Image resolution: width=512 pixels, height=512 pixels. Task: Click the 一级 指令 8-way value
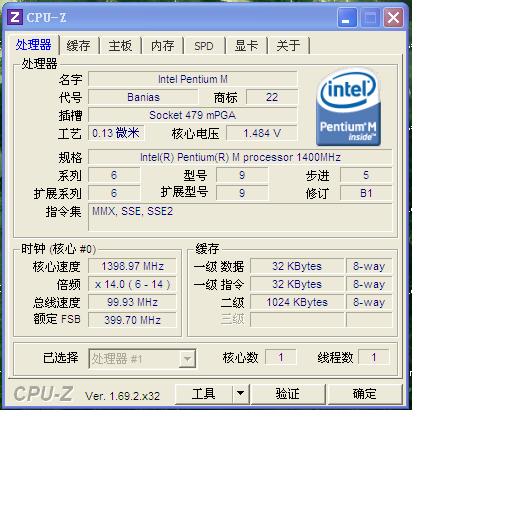point(369,284)
